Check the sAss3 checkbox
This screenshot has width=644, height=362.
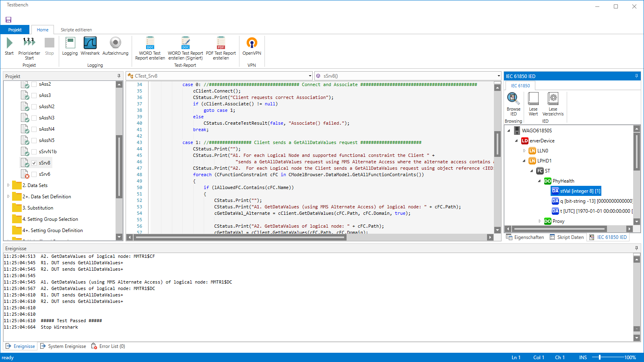pos(34,95)
